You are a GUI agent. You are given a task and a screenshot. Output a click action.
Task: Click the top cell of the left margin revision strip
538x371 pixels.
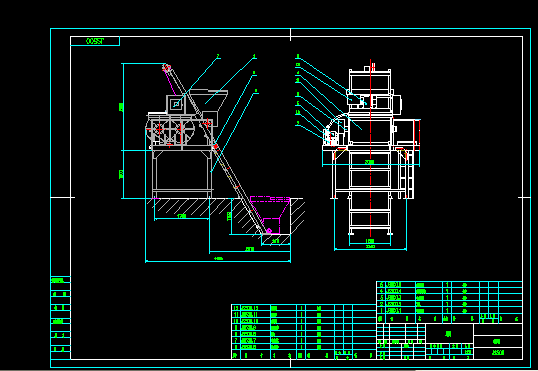(61, 280)
